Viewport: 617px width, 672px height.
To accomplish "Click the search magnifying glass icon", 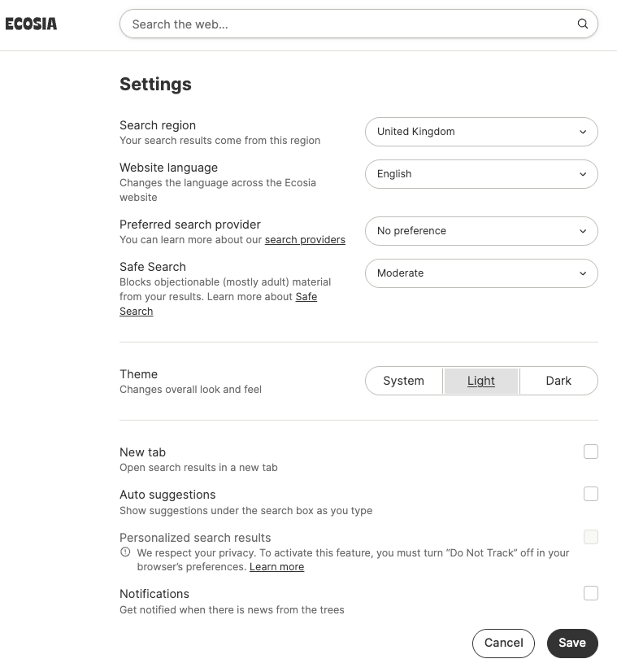I will tap(582, 24).
